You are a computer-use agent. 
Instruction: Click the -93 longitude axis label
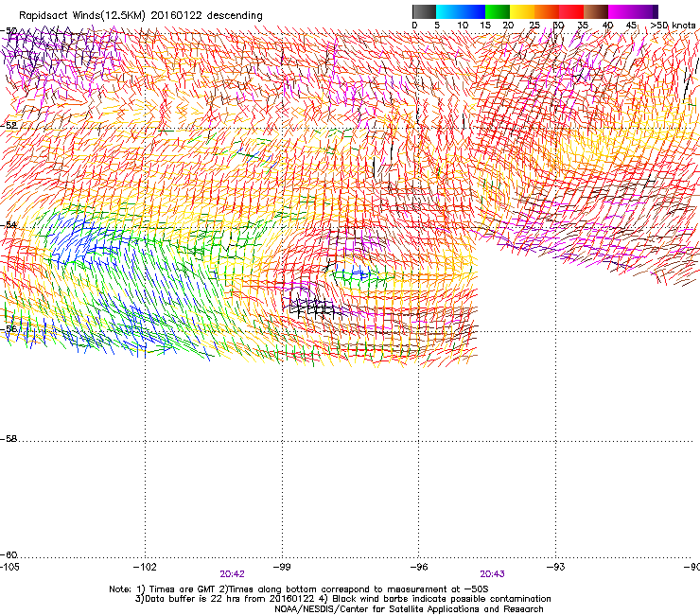click(555, 567)
